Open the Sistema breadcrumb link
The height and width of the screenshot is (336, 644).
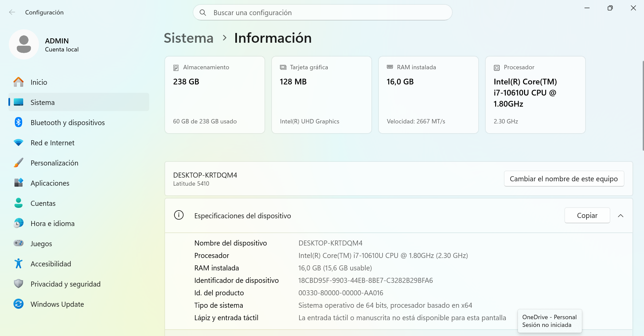(188, 38)
